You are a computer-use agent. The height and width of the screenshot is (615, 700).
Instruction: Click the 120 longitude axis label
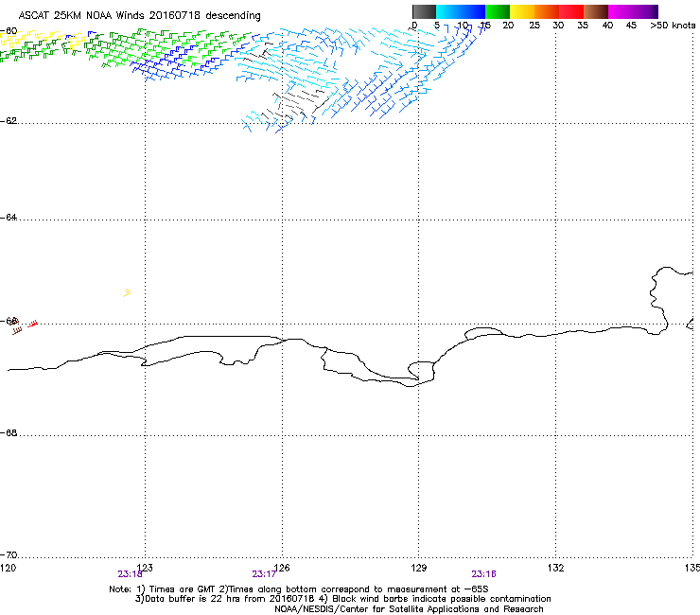(x=8, y=568)
